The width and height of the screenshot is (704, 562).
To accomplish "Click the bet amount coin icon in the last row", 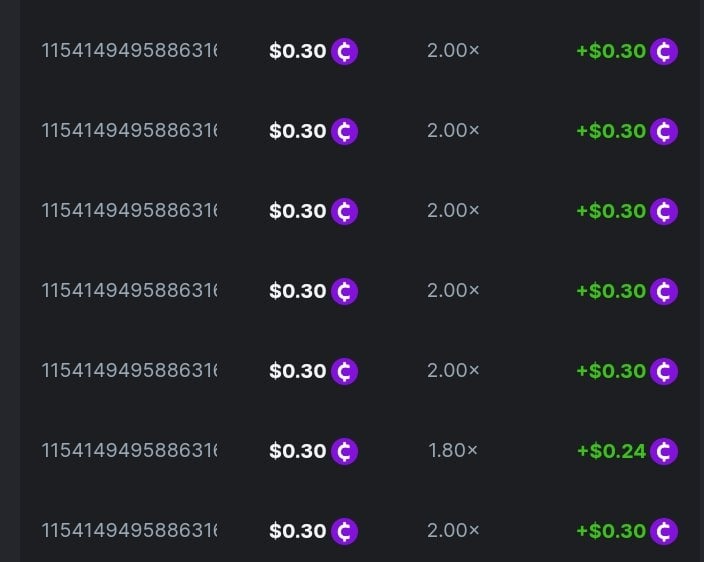I will click(x=344, y=531).
